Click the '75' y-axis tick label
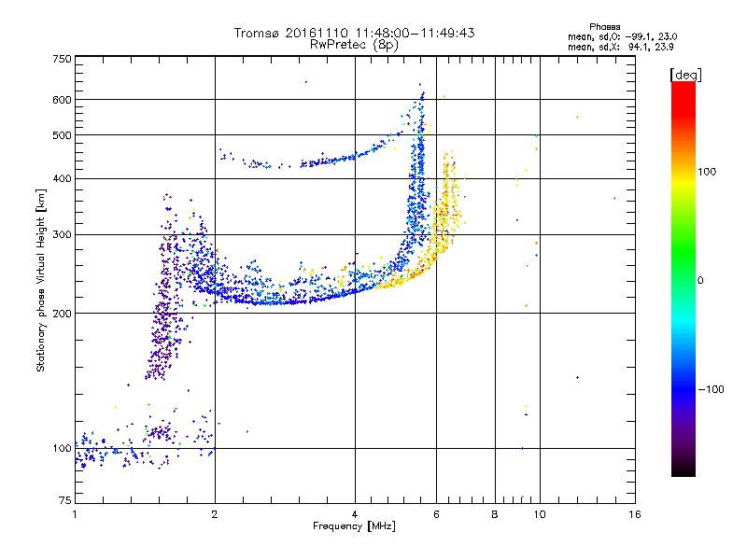Image resolution: width=747 pixels, height=560 pixels. tap(65, 500)
